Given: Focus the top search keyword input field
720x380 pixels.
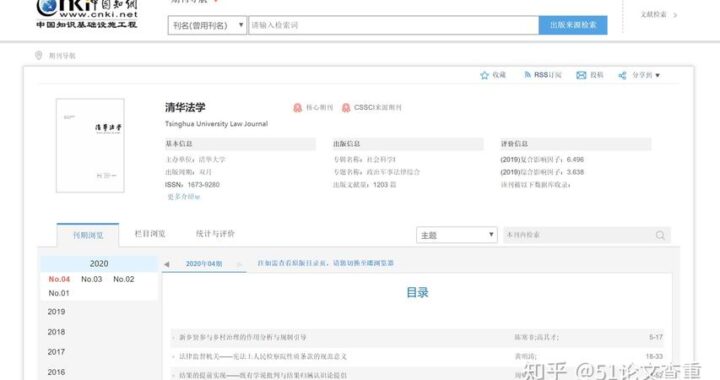Looking at the screenshot, I should click(x=394, y=25).
